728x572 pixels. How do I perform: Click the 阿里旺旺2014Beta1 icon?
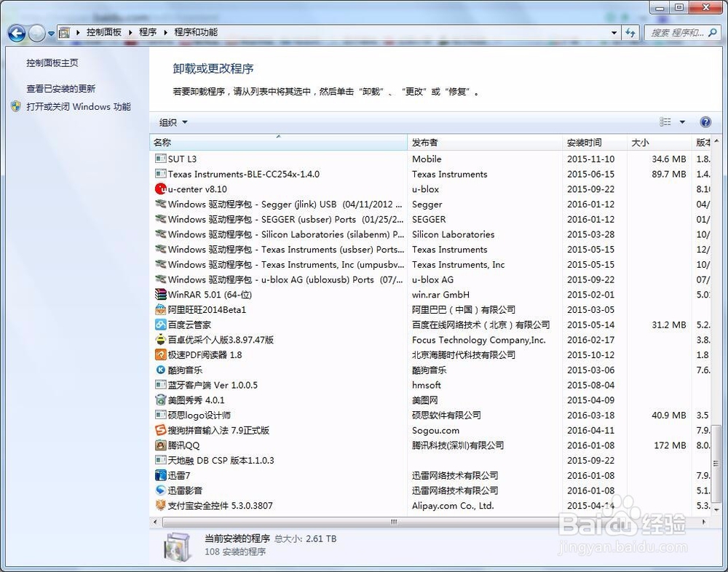tap(160, 310)
